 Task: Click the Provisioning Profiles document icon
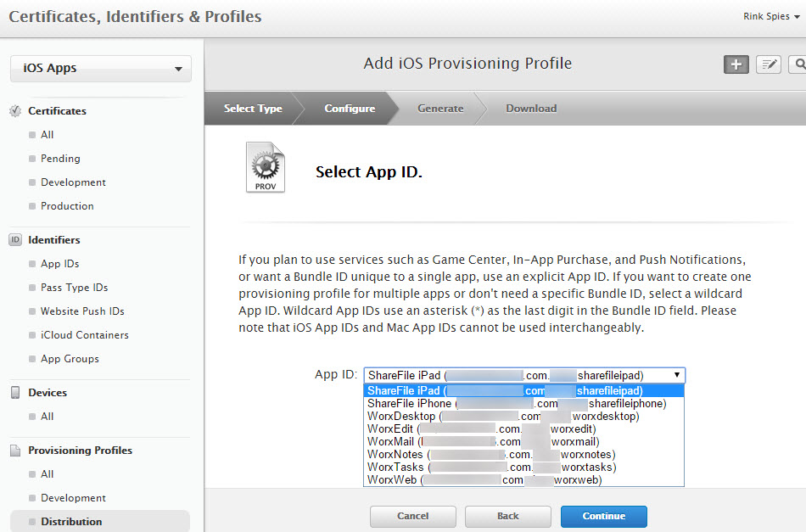point(15,451)
